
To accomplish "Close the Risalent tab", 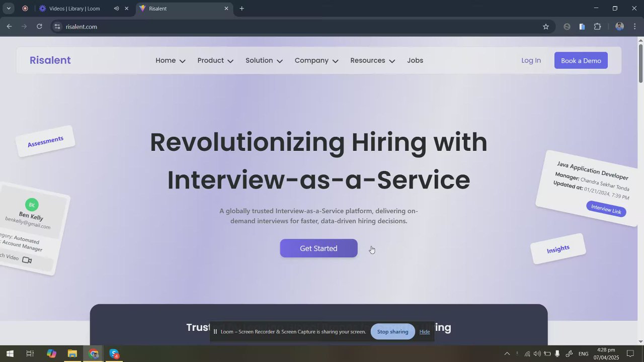I will point(226,9).
